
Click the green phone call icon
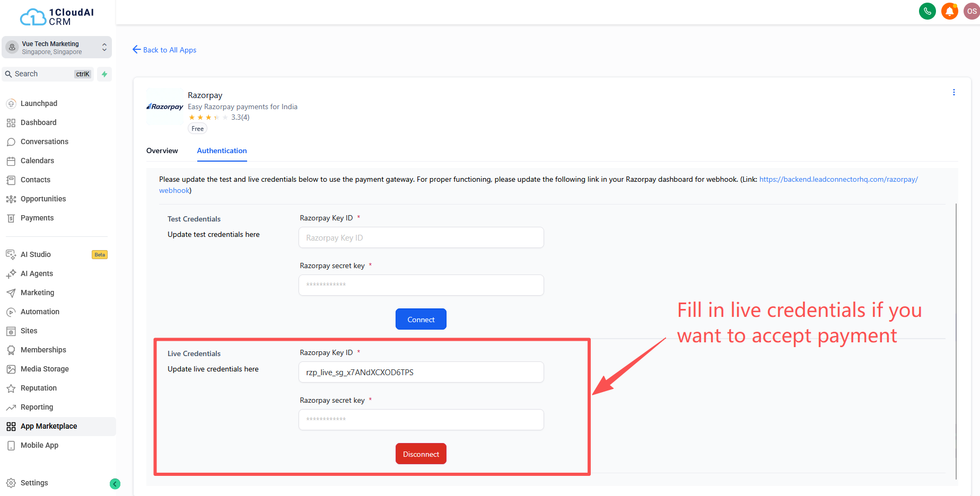pyautogui.click(x=927, y=11)
